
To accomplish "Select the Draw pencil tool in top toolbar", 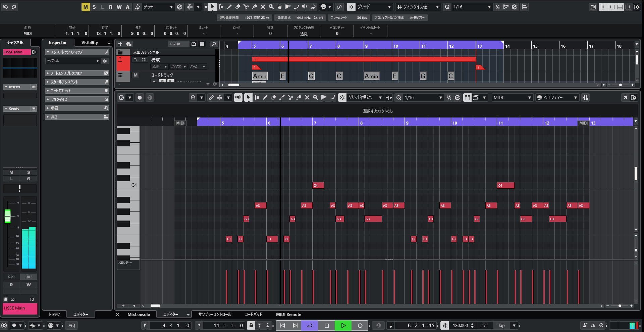I will (x=229, y=7).
